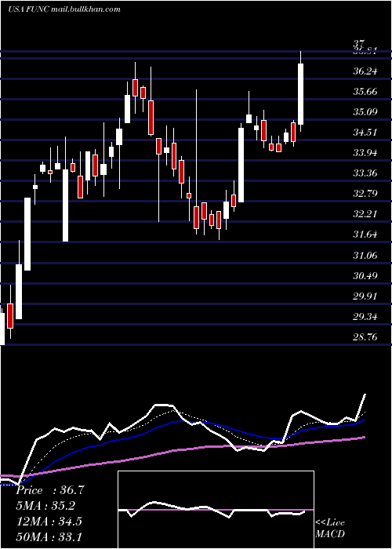Click the 5MA : 35.2 legend entry
This screenshot has height=549, width=392.
click(x=45, y=506)
